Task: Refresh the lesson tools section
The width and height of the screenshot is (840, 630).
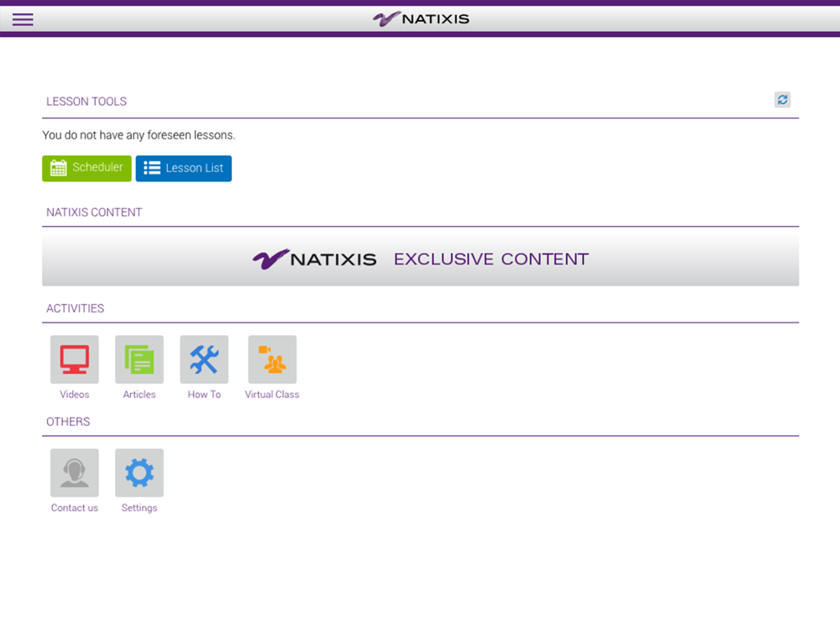Action: coord(782,100)
